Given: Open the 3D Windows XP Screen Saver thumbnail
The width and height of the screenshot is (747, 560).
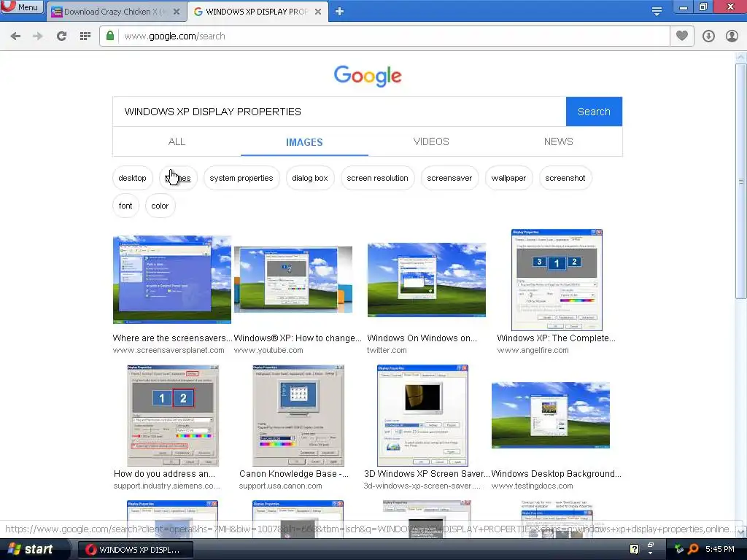Looking at the screenshot, I should 422,416.
